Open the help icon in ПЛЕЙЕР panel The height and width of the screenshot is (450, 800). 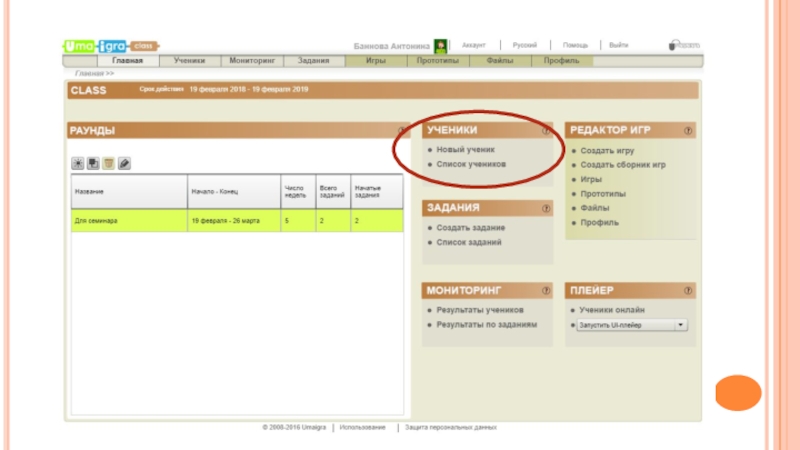click(688, 290)
